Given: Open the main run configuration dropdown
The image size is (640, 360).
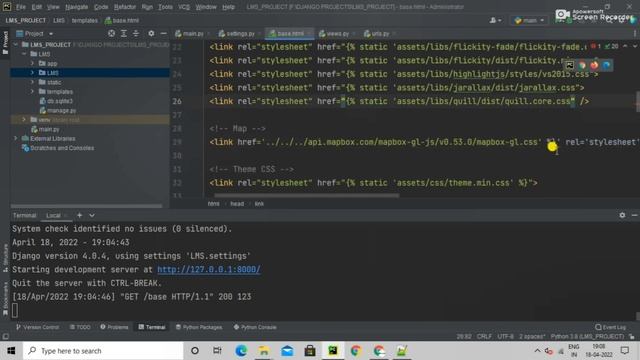Looking at the screenshot, I should pos(529,20).
